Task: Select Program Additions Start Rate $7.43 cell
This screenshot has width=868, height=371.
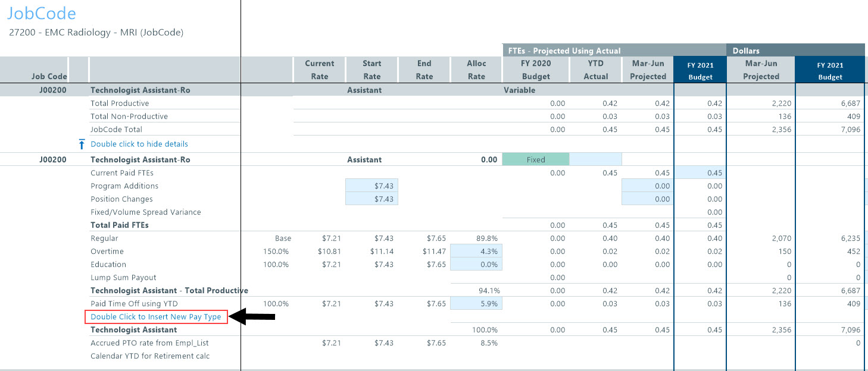Action: pos(371,186)
